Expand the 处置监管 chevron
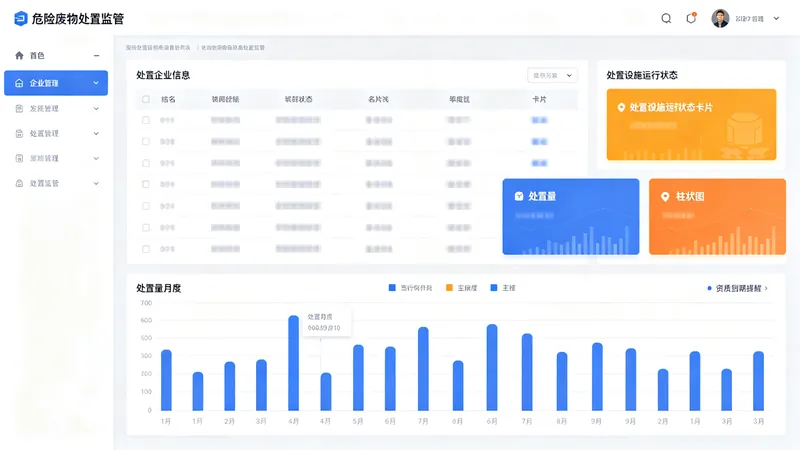800x450 pixels. click(96, 183)
